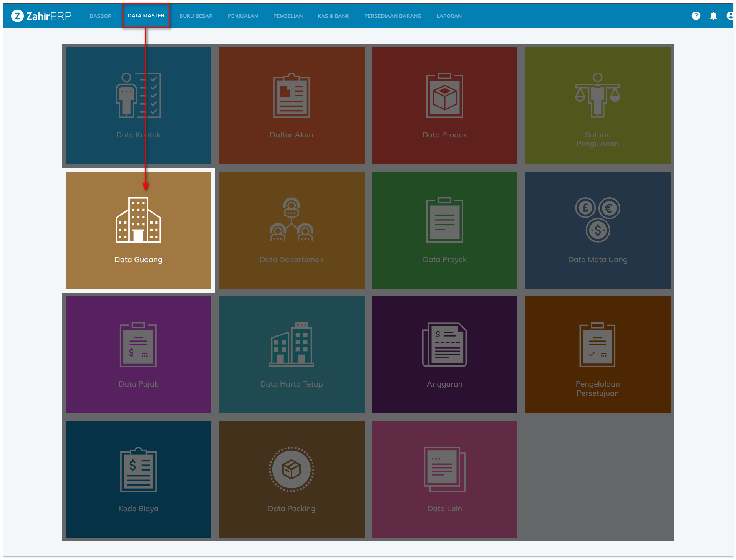Click the help question mark icon

pos(696,16)
